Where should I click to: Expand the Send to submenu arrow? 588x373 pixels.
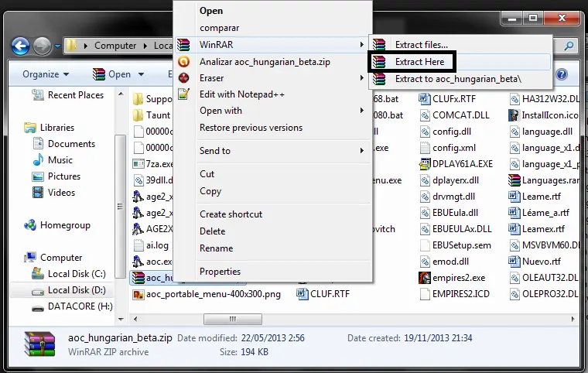click(361, 150)
